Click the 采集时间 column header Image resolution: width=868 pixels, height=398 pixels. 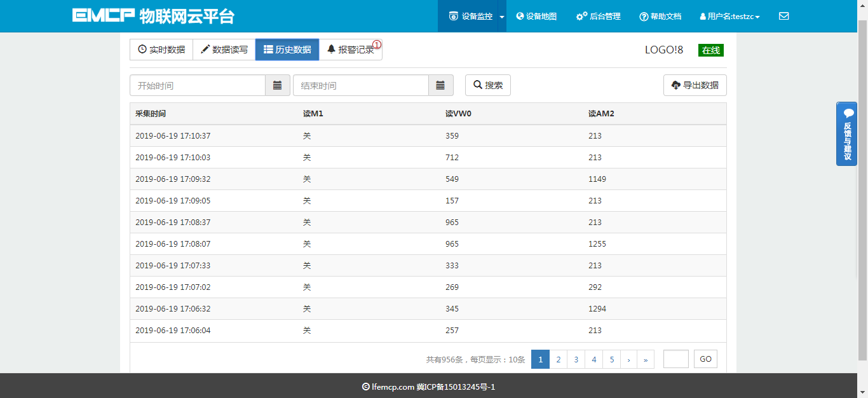coord(151,114)
